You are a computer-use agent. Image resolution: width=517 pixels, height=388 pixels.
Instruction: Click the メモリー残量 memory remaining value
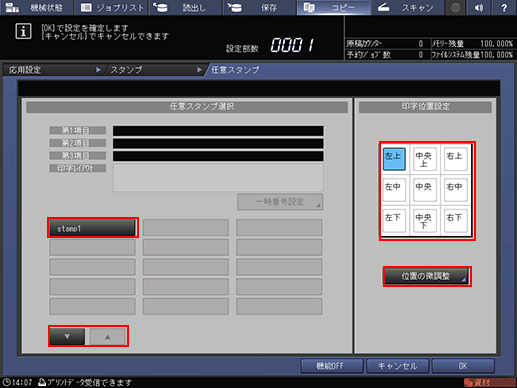pos(496,44)
